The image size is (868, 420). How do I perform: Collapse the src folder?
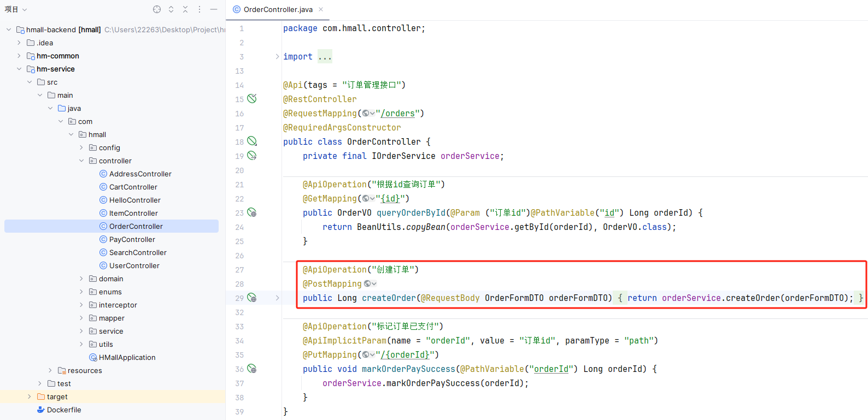pos(30,82)
